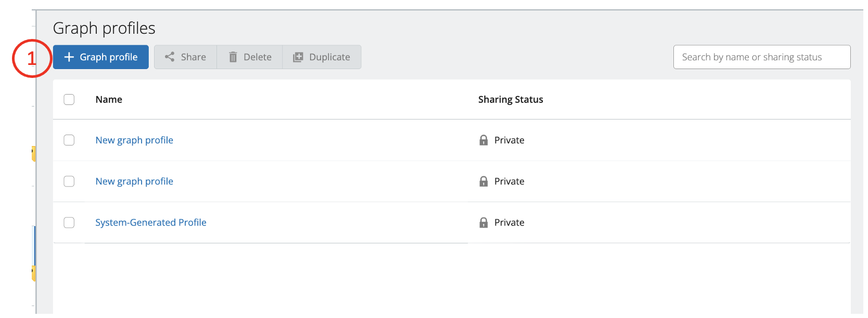The image size is (868, 318).
Task: Click the plus icon to add graph profile
Action: click(x=69, y=57)
